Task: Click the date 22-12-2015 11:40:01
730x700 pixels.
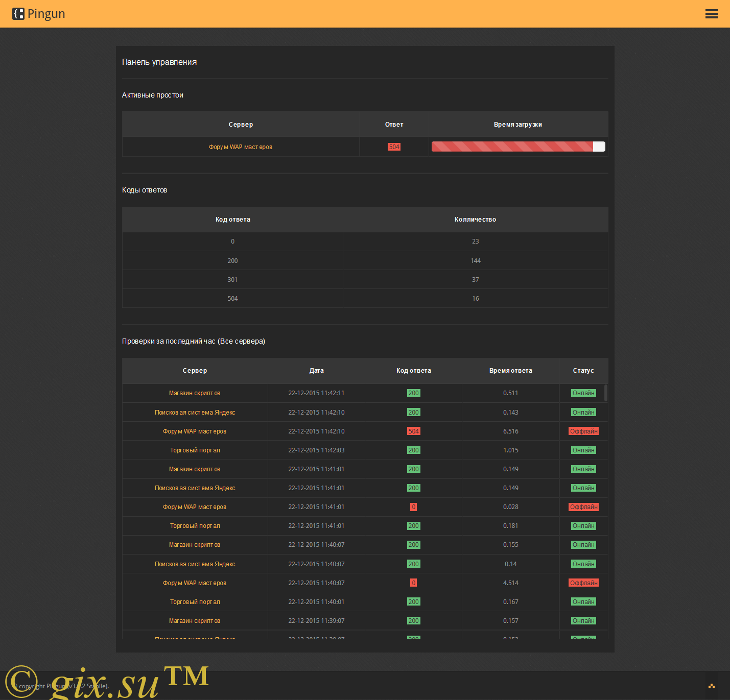Action: click(x=316, y=602)
